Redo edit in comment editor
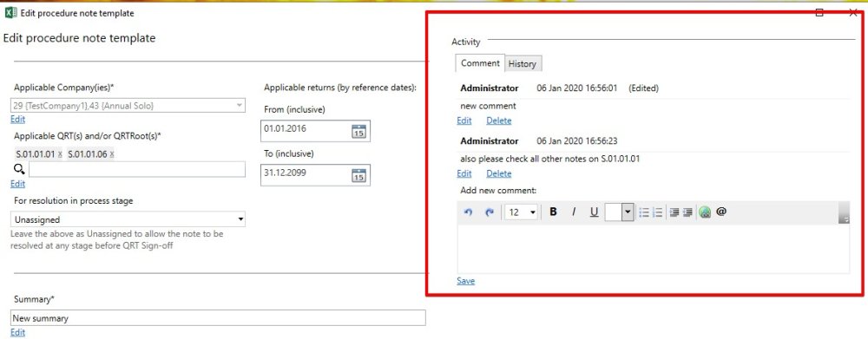 coord(490,212)
